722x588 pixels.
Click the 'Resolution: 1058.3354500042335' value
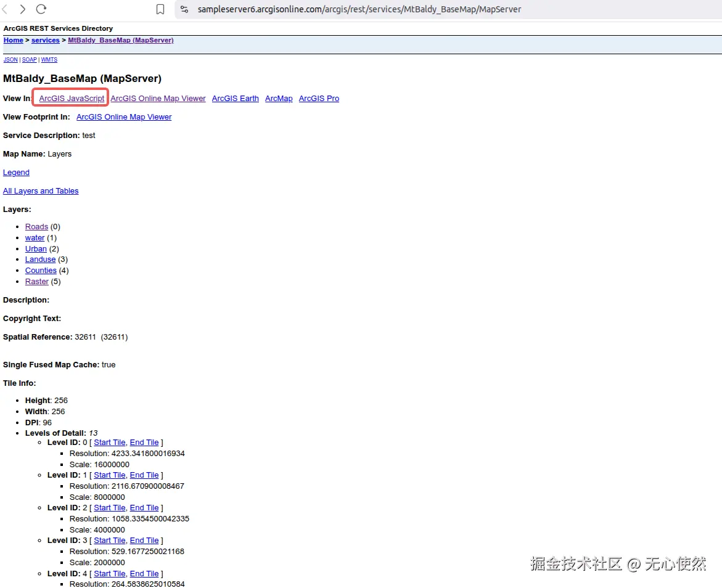pos(129,518)
